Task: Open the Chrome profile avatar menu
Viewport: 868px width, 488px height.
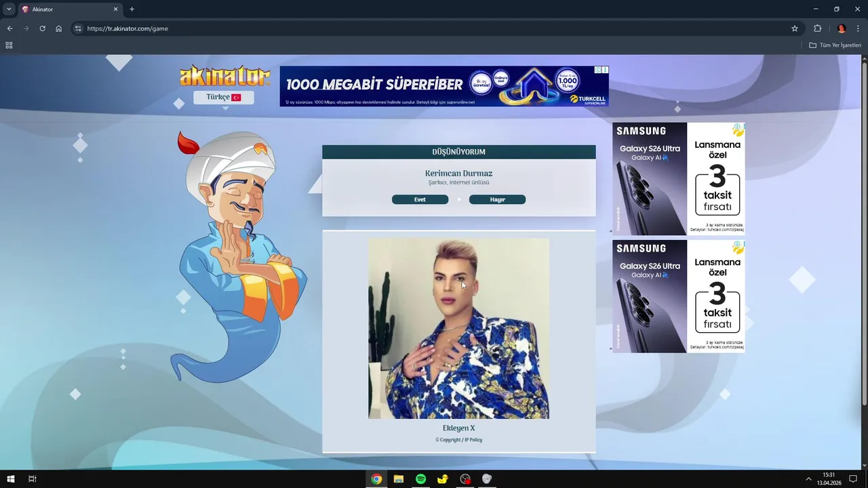Action: click(842, 28)
